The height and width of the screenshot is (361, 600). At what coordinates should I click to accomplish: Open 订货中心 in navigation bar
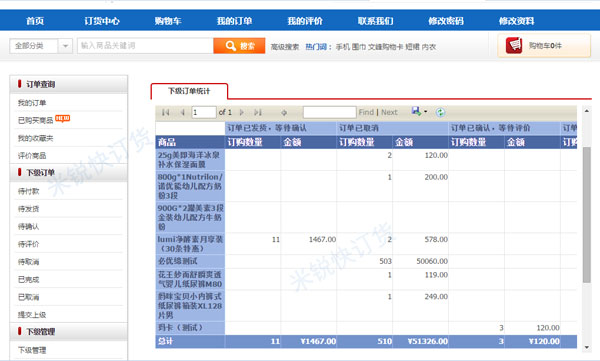(x=102, y=21)
